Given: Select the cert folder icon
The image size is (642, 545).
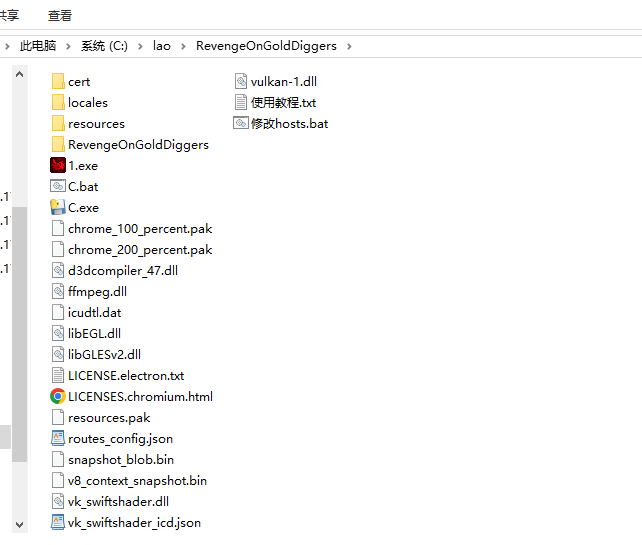Looking at the screenshot, I should tap(58, 82).
